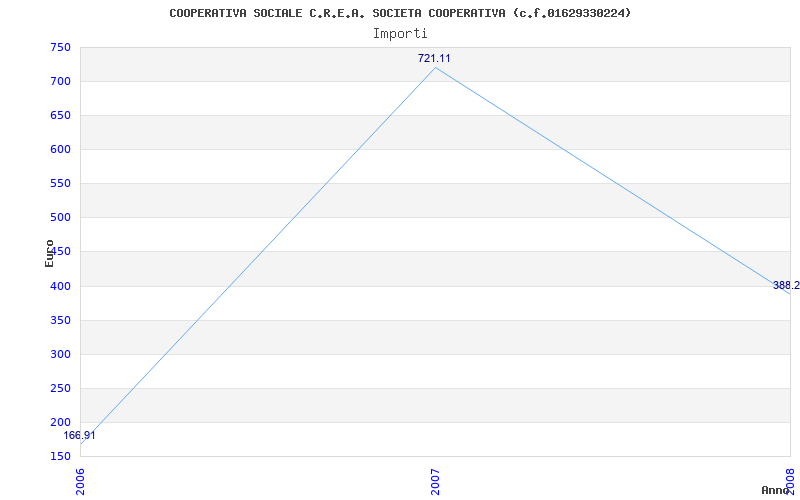Screen dimensions: 800x500
Task: Click the 300 y-axis tick label
Action: 60,355
